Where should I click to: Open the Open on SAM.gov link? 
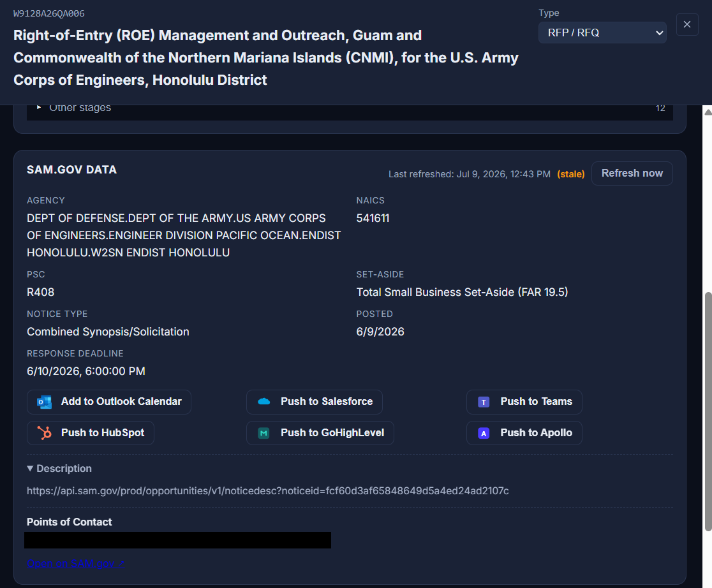coord(75,564)
